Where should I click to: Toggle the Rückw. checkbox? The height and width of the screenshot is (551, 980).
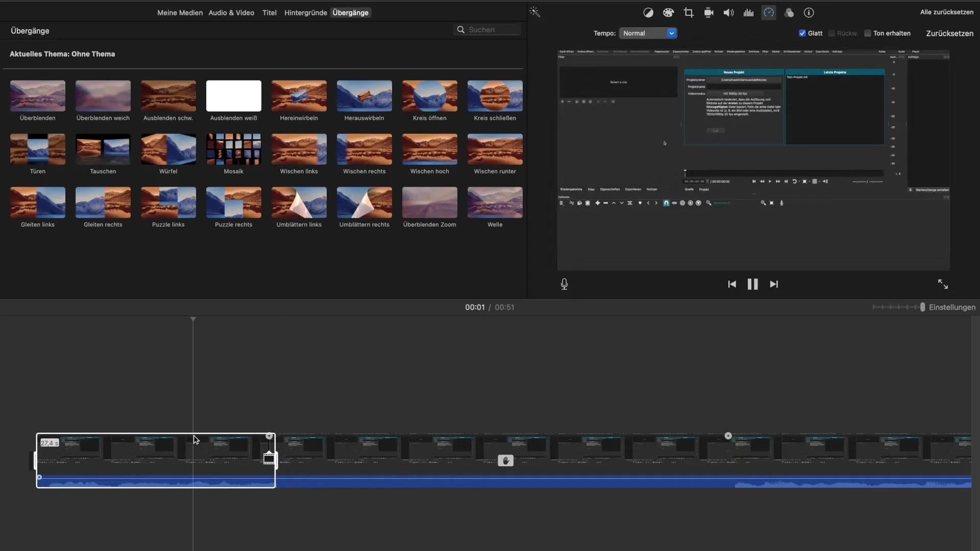point(831,33)
